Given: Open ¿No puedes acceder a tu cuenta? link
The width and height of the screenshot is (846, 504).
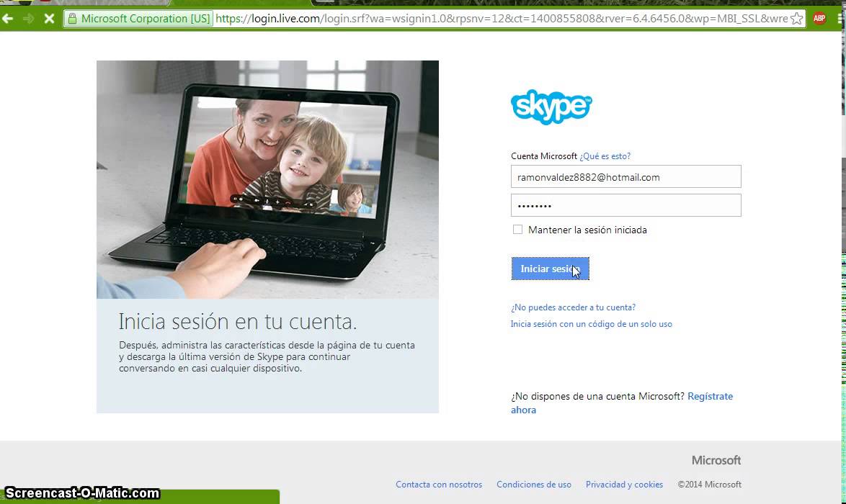Looking at the screenshot, I should click(573, 307).
